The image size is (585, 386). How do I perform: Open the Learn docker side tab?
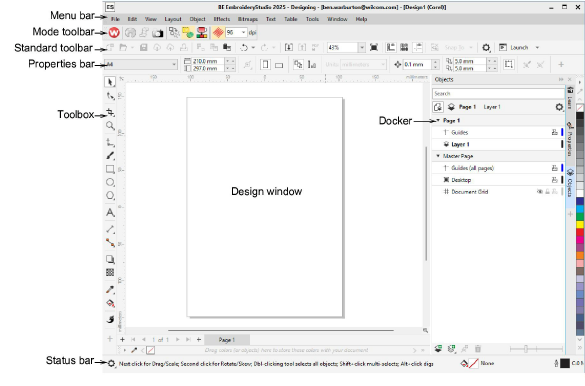tap(570, 98)
